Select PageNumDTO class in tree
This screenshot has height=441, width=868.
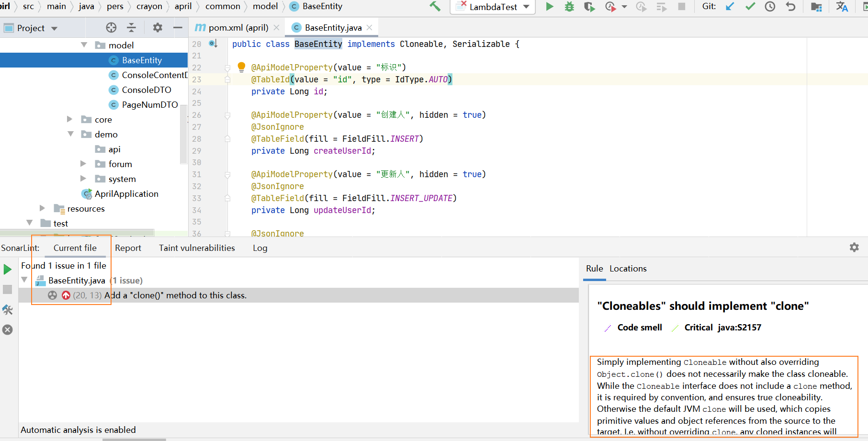[150, 104]
